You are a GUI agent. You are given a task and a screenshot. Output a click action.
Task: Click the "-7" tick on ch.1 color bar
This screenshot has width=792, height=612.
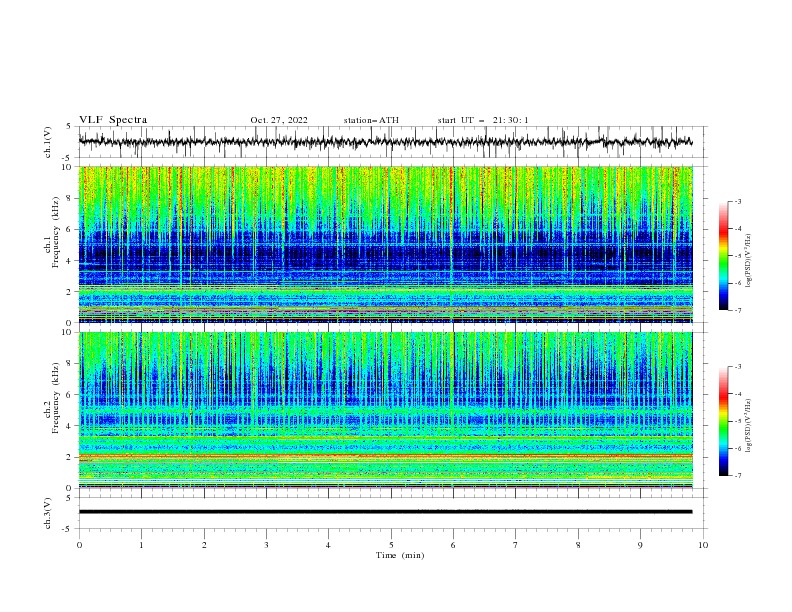tap(738, 310)
